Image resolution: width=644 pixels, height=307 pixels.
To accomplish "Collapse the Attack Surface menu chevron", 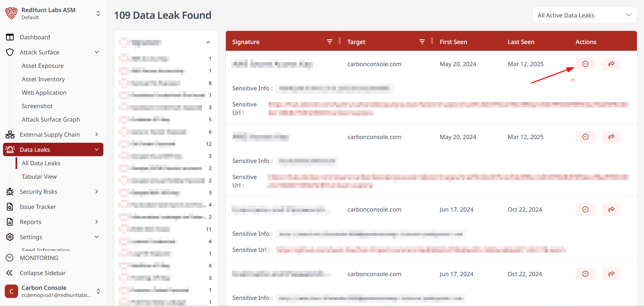I will (97, 52).
